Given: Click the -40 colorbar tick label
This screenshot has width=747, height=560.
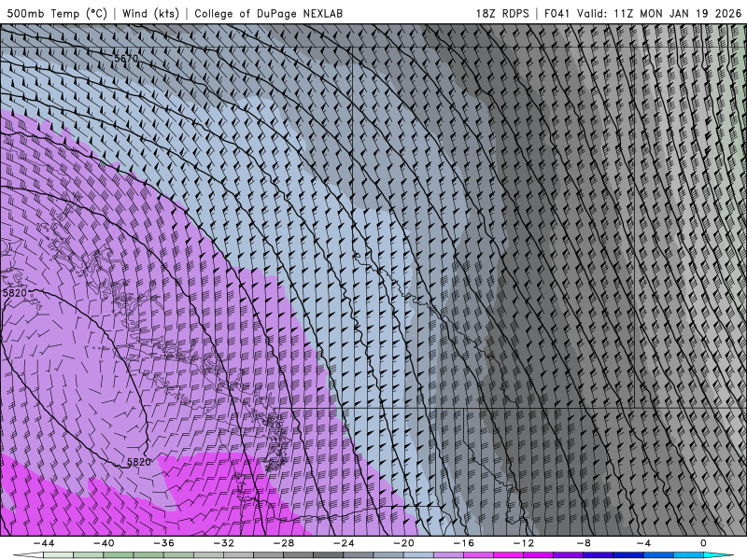Looking at the screenshot, I should pos(104,543).
